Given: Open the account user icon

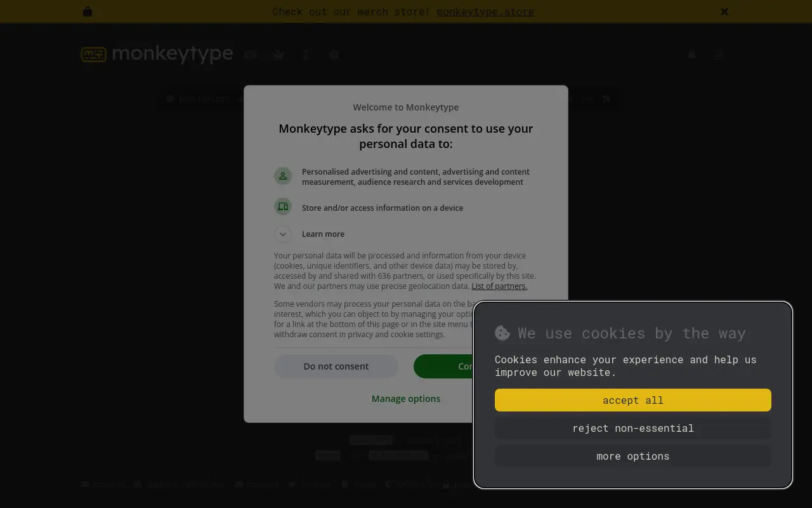Looking at the screenshot, I should [719, 55].
